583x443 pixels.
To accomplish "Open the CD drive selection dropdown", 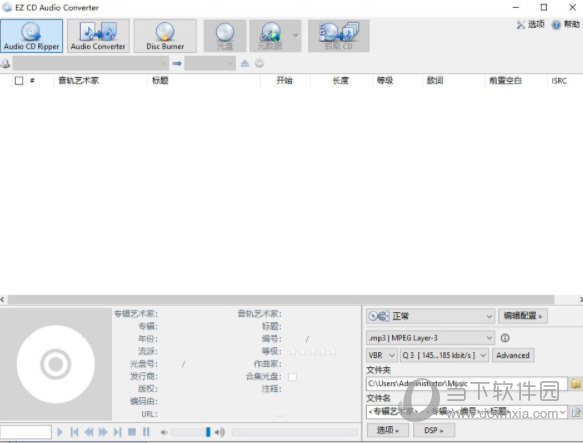I will point(90,64).
